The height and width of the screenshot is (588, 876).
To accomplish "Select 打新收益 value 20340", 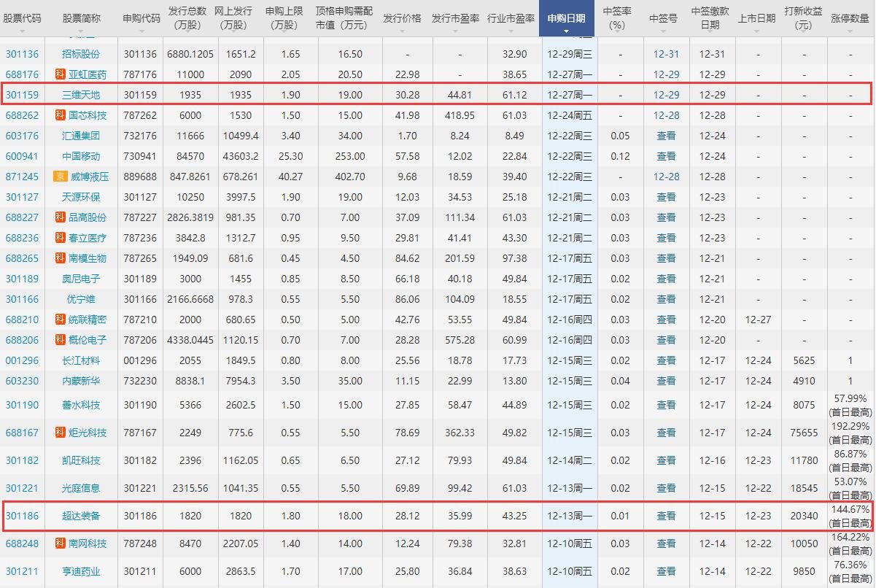I will click(x=803, y=516).
